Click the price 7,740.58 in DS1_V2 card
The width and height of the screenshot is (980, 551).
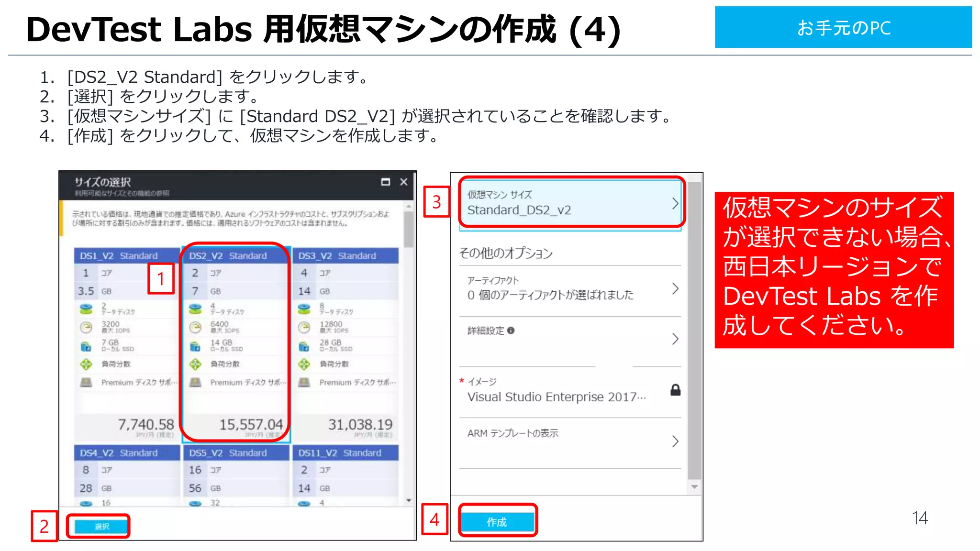pyautogui.click(x=146, y=424)
